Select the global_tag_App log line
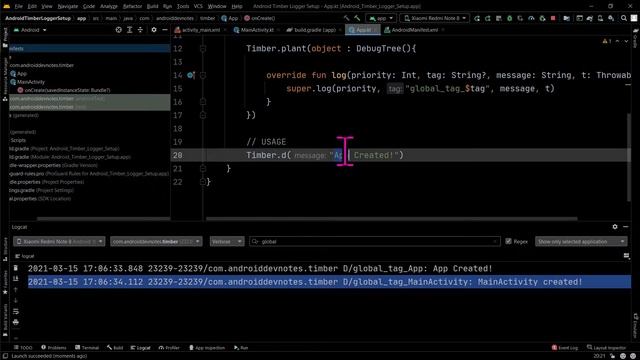Viewport: 640px width, 360px height. click(260, 269)
